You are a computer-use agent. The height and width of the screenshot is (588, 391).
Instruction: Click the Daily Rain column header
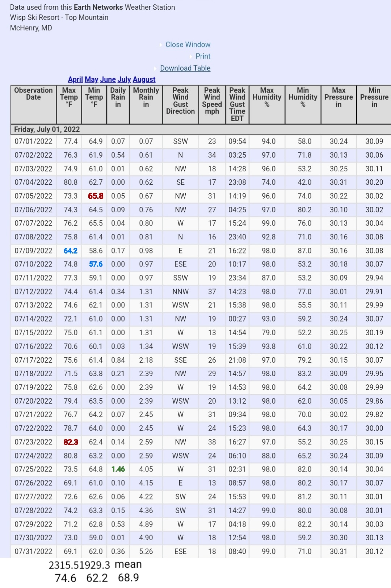pos(118,104)
